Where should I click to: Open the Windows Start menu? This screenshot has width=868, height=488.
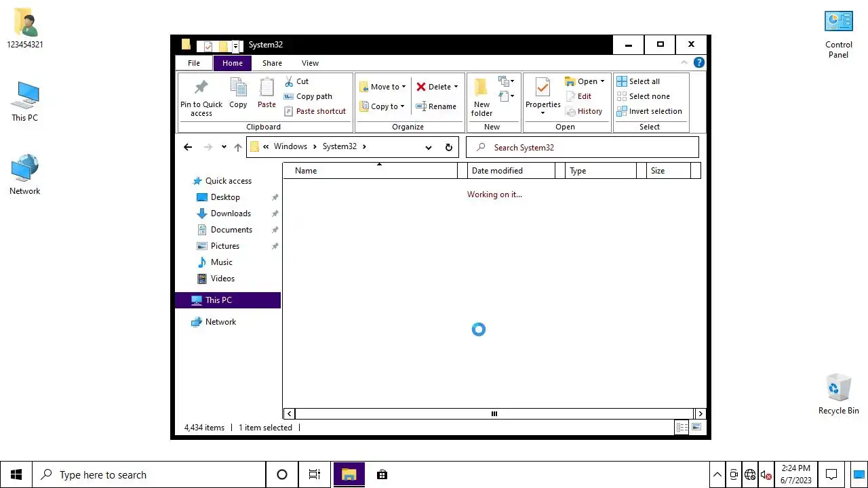pos(16,474)
